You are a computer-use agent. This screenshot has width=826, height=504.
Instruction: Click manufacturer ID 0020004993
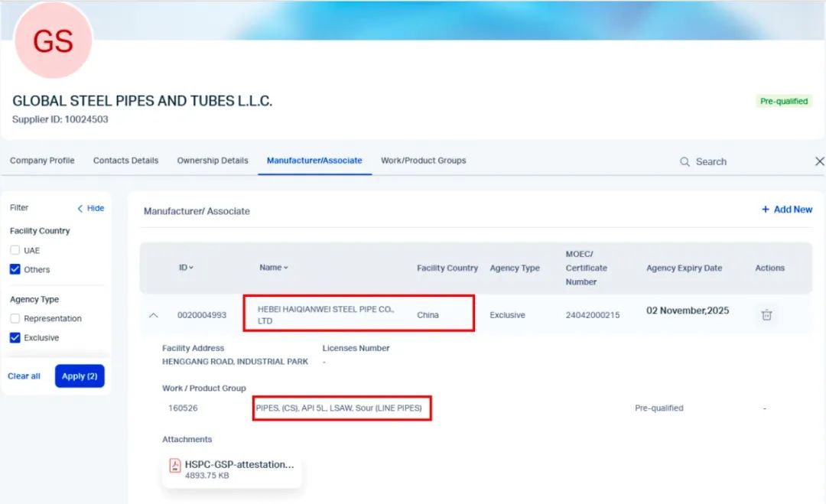202,315
